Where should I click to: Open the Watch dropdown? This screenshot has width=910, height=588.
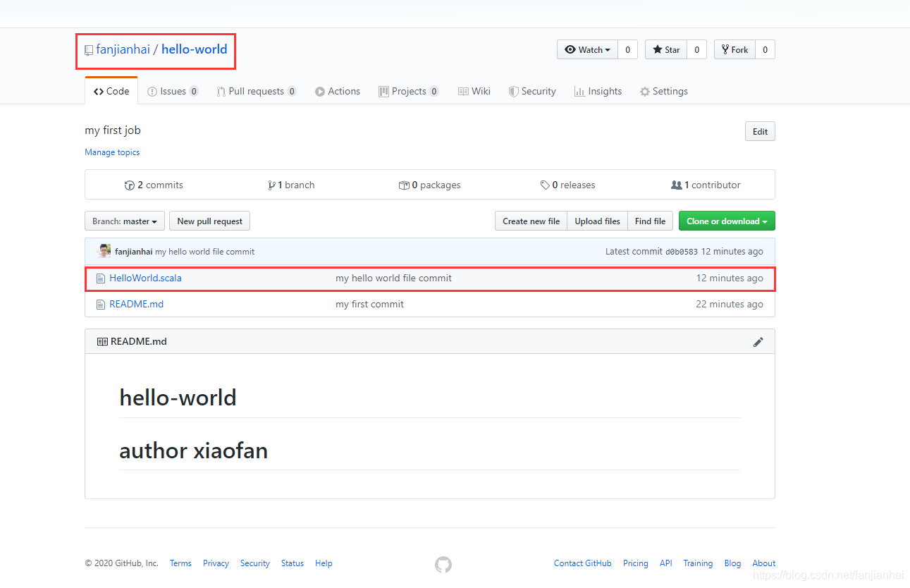(587, 49)
